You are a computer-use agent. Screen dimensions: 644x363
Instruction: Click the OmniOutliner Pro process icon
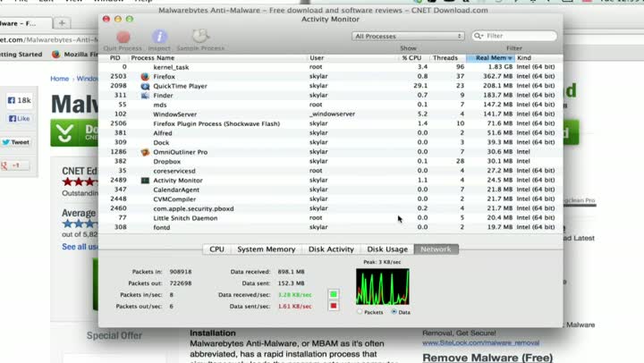click(145, 152)
